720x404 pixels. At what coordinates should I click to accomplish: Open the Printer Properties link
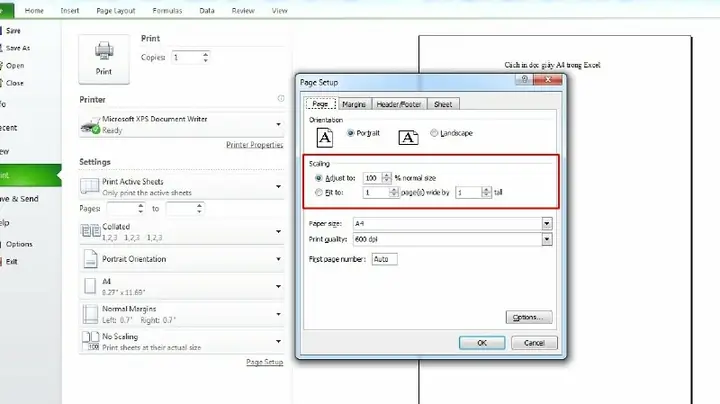254,145
